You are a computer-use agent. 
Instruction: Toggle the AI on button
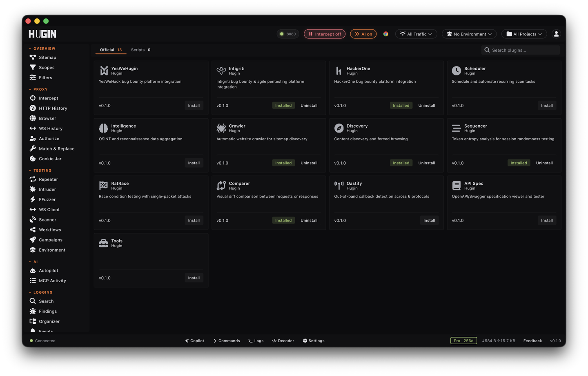point(363,34)
